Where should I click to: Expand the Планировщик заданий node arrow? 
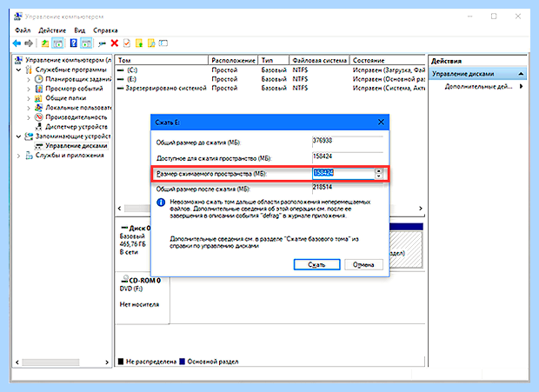(29, 79)
